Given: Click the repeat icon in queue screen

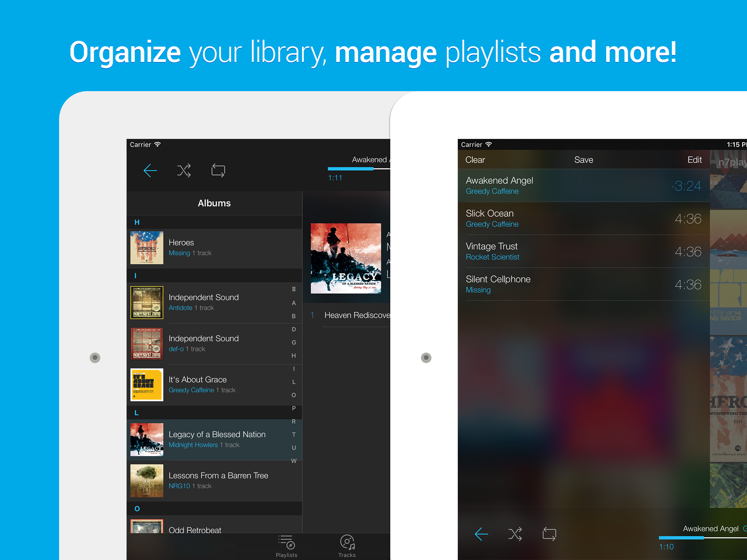Looking at the screenshot, I should 549,534.
